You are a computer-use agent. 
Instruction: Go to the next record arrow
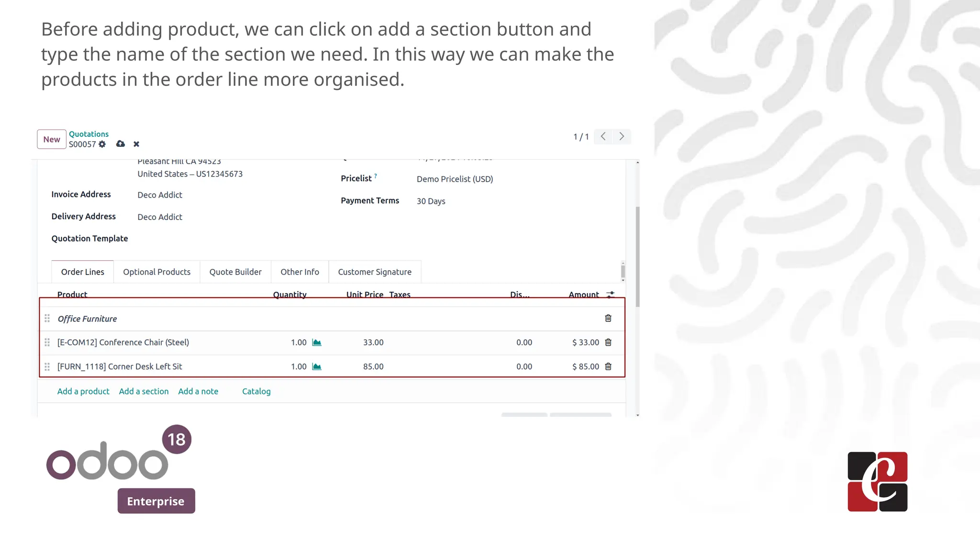pos(622,136)
